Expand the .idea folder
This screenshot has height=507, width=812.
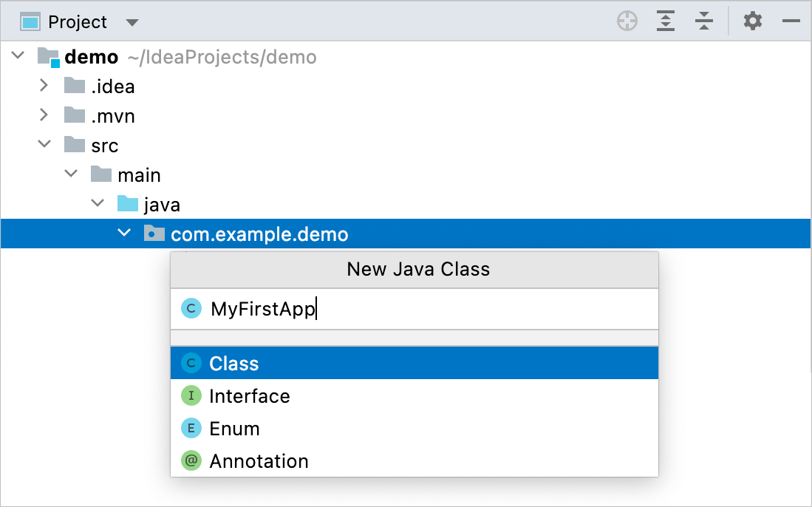click(44, 86)
